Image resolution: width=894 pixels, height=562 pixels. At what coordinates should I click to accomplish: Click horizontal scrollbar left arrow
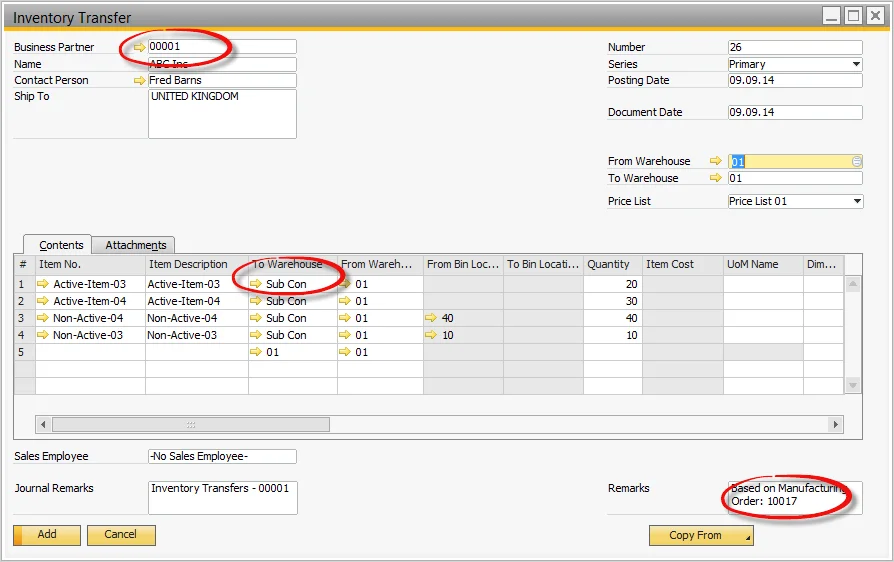(x=43, y=425)
